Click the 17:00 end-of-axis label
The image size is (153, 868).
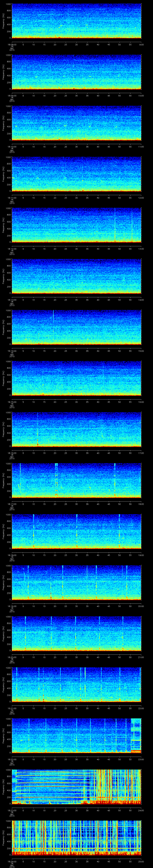141,453
